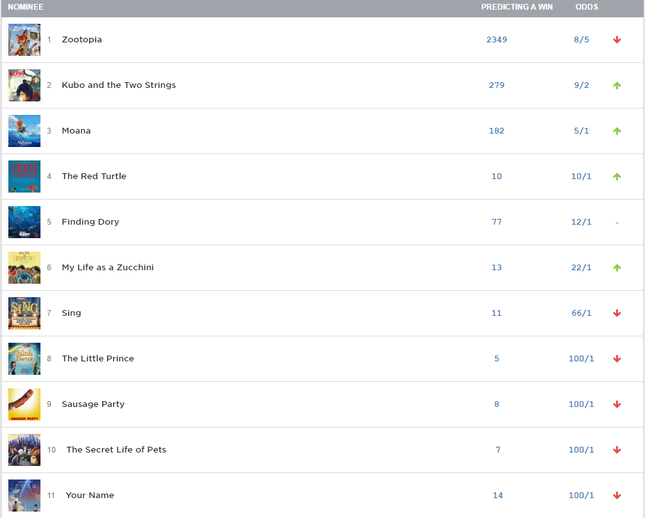Click the PREDICTING A WIN column header
This screenshot has height=518, width=645.
[517, 7]
